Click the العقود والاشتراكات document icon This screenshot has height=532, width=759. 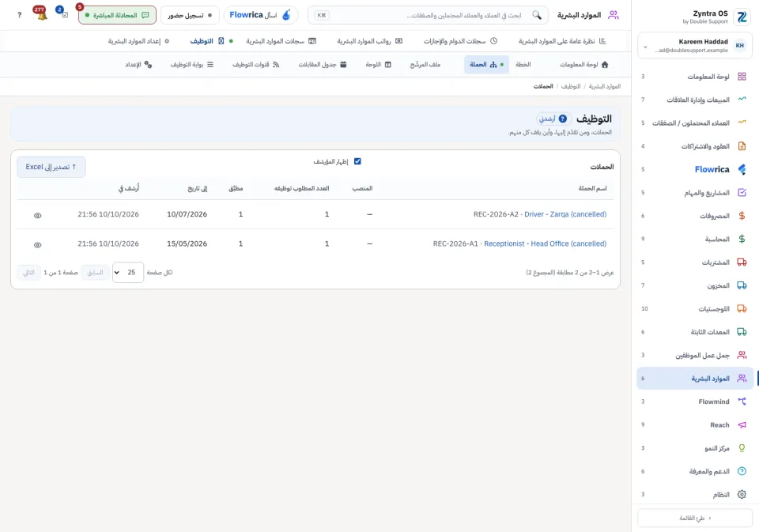tap(742, 146)
